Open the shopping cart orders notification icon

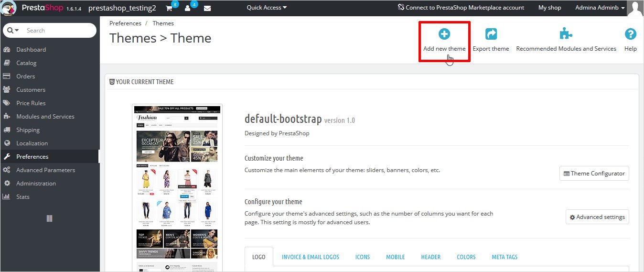(x=169, y=8)
